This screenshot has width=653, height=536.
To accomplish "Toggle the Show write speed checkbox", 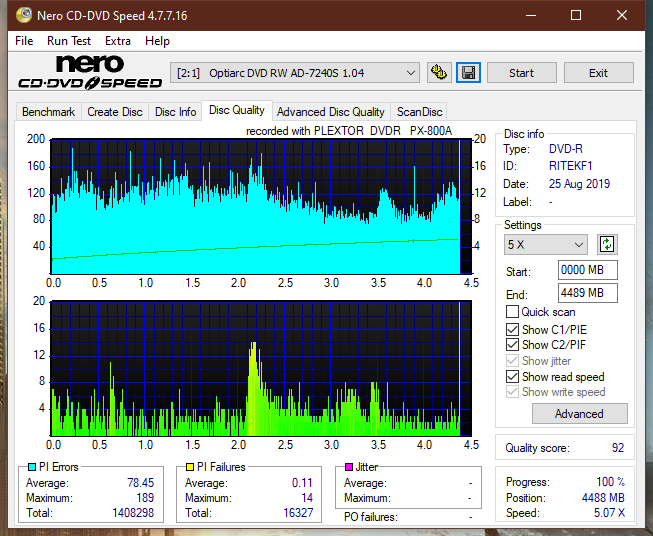I will (x=512, y=392).
